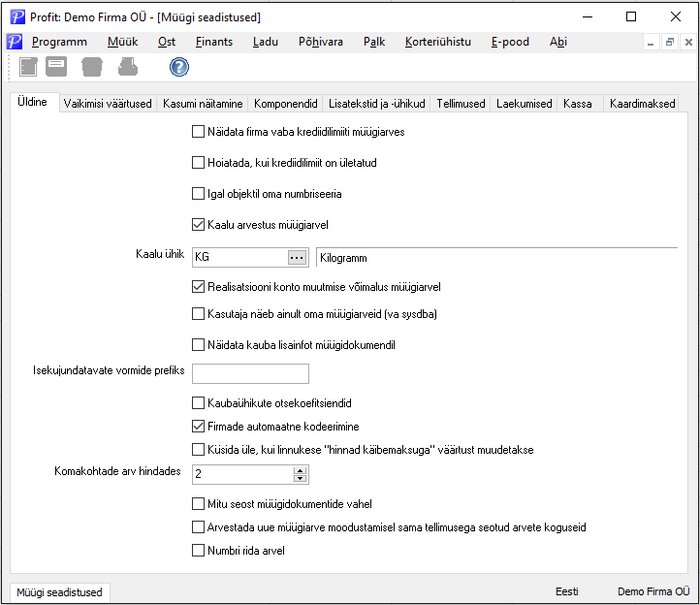Decrease Komakohtade arv hindades with down arrow
The height and width of the screenshot is (605, 700).
tap(300, 478)
